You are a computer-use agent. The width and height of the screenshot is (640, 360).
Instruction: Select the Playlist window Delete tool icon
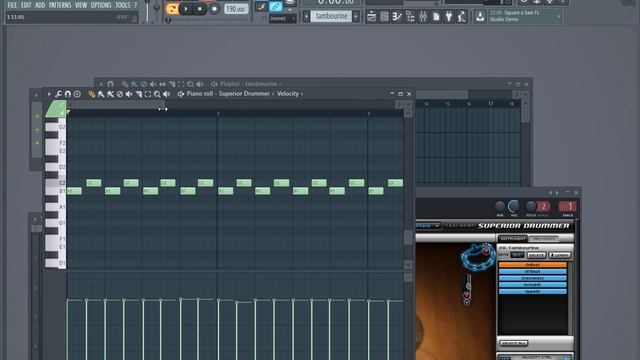click(144, 84)
